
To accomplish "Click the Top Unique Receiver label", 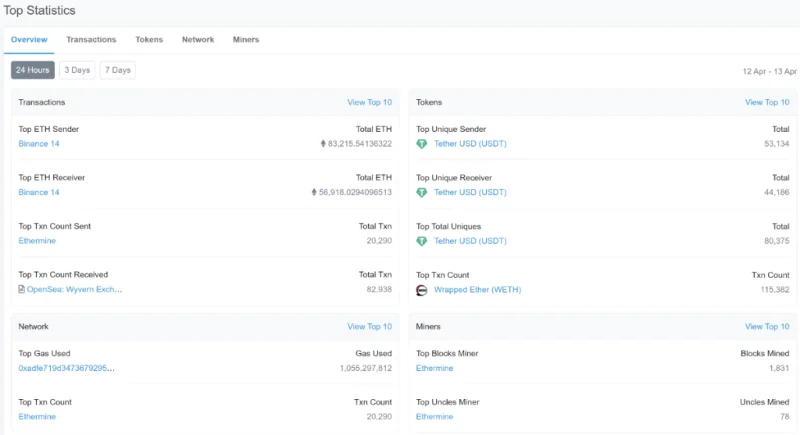I will pos(454,177).
